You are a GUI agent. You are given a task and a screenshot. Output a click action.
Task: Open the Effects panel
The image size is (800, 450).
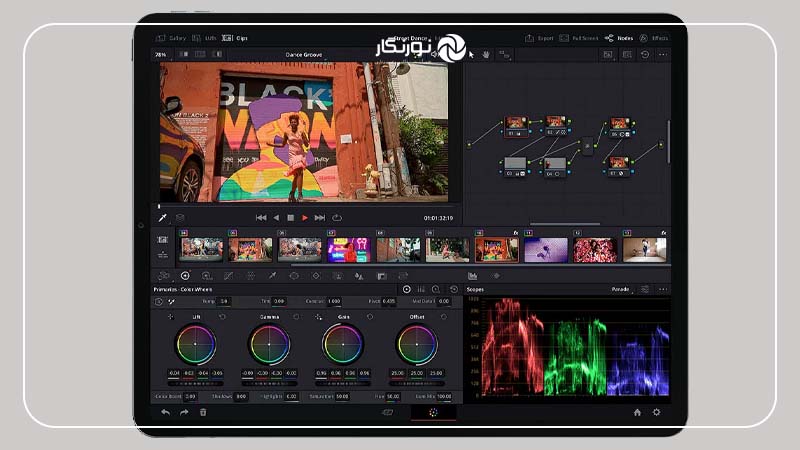[x=654, y=38]
